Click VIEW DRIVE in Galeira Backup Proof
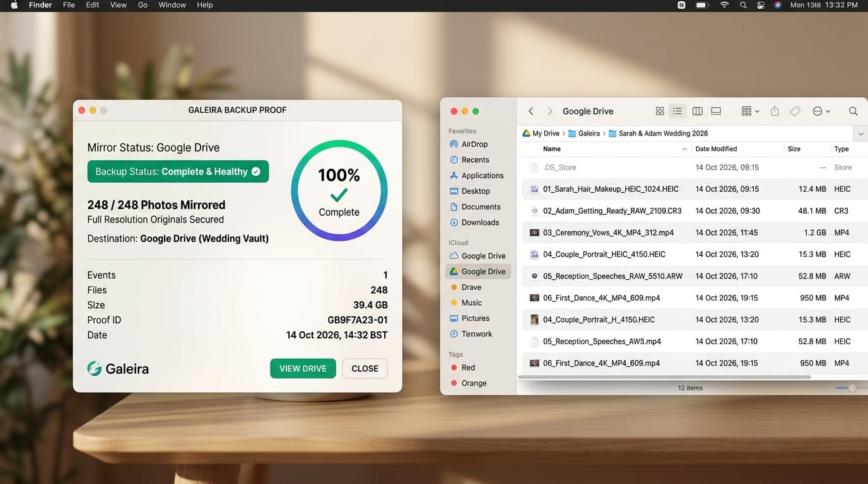This screenshot has width=868, height=484. coord(303,369)
